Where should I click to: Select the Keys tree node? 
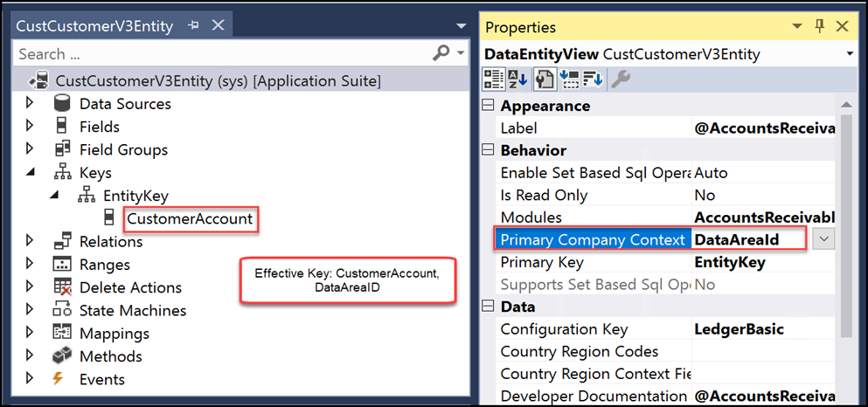pyautogui.click(x=96, y=173)
